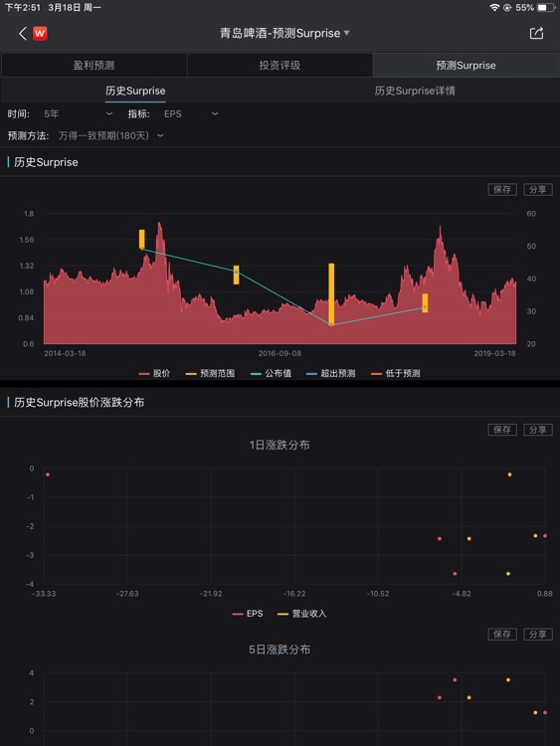The height and width of the screenshot is (746, 560).
Task: Click 分享 above the 历史Surprise chart
Action: [x=538, y=189]
